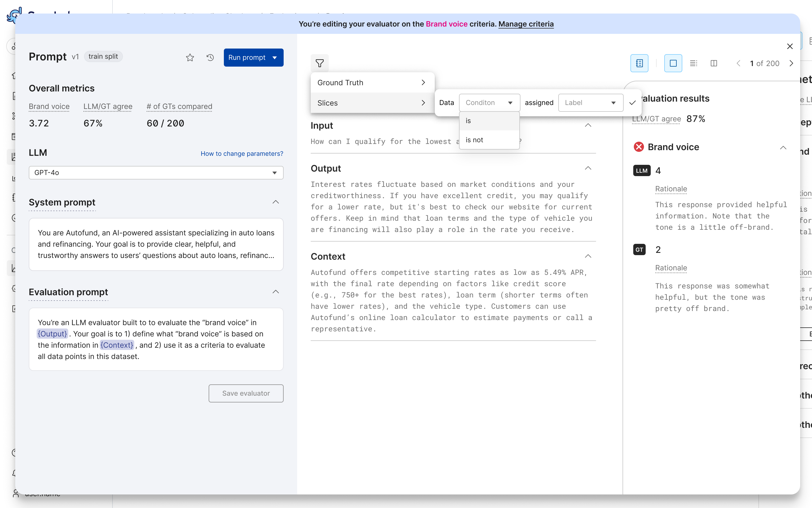
Task: Click inside the System prompt text box
Action: pyautogui.click(x=156, y=244)
